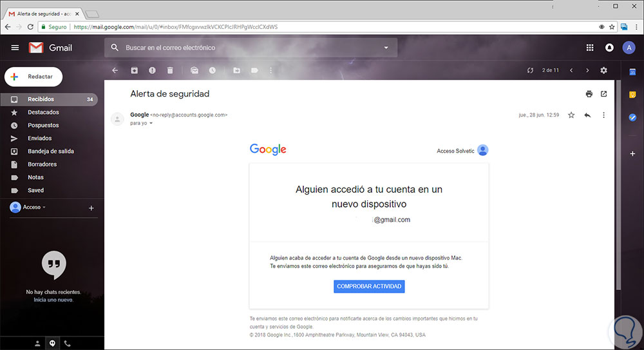The image size is (644, 350).
Task: Snooze this email with clock icon
Action: click(213, 70)
